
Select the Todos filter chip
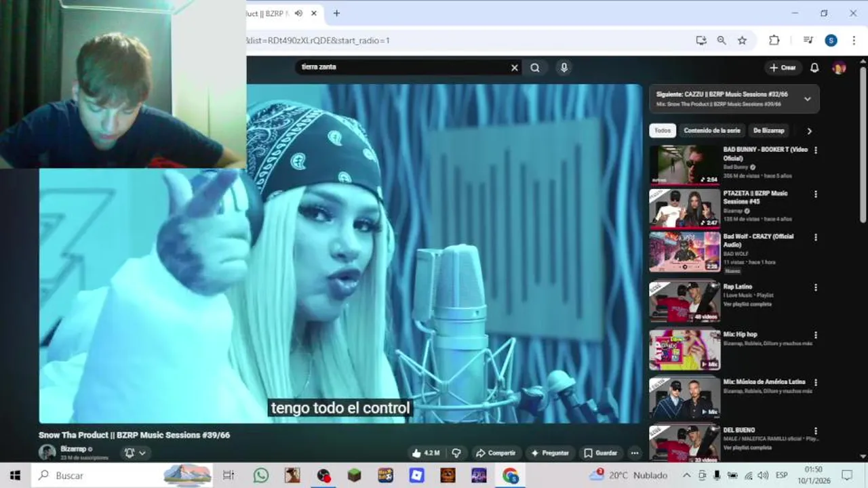point(663,131)
